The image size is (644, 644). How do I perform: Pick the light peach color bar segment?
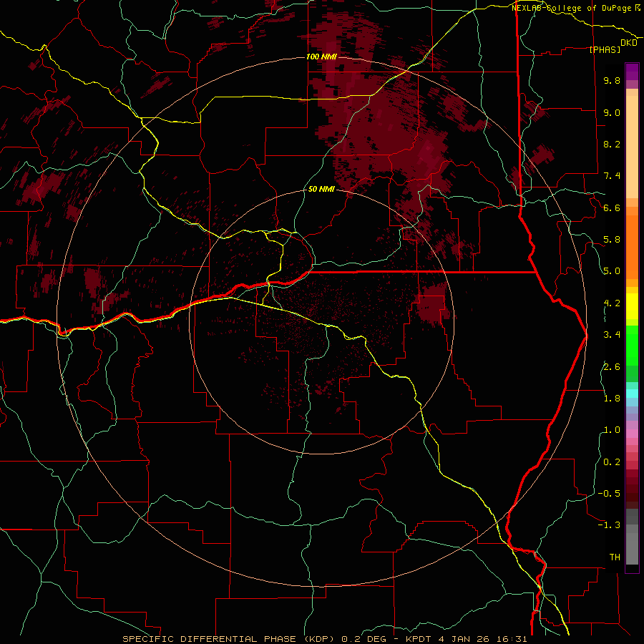632,147
